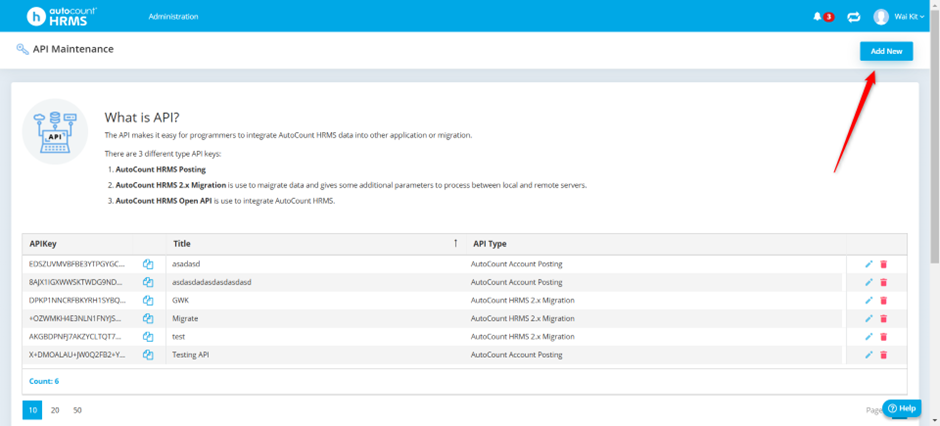Edit the GWK API entry

[869, 300]
